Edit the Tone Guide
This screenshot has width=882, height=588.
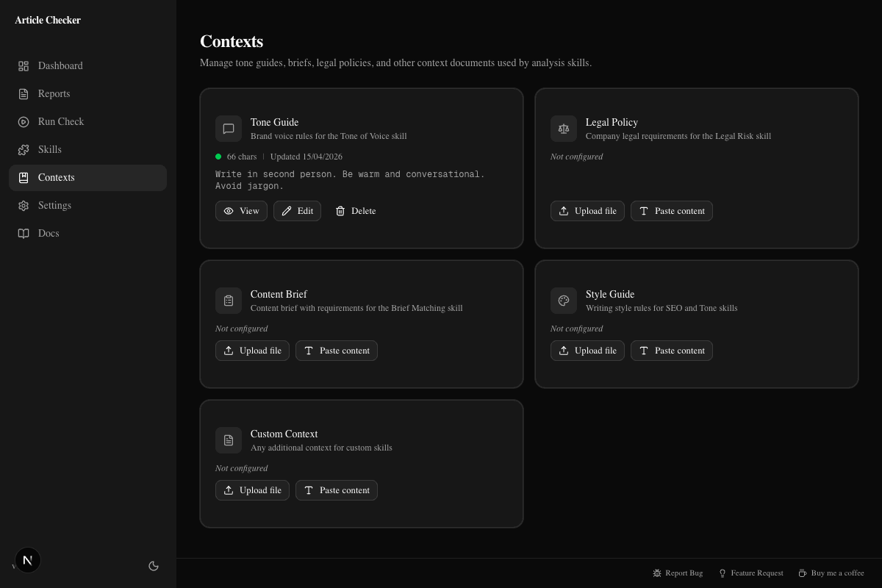[297, 211]
